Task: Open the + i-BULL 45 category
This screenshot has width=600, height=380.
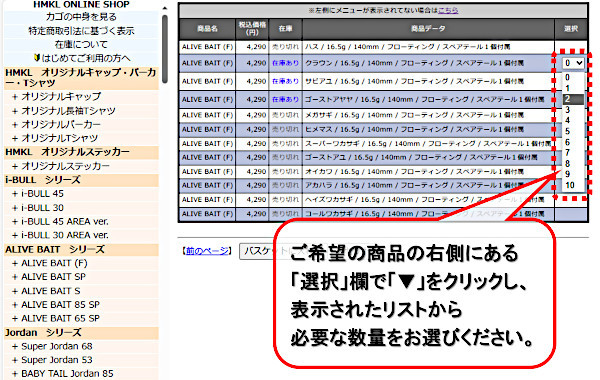Action: coord(38,194)
